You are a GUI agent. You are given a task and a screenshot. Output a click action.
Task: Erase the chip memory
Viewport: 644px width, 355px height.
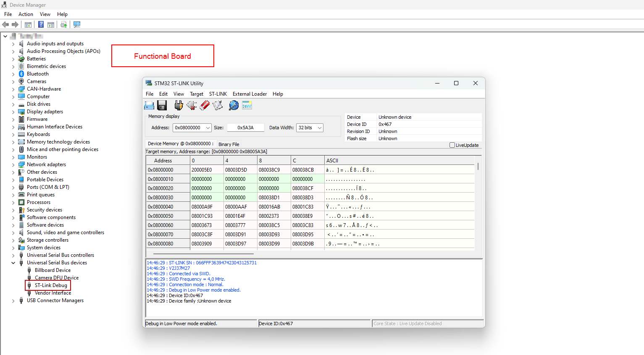coord(205,105)
